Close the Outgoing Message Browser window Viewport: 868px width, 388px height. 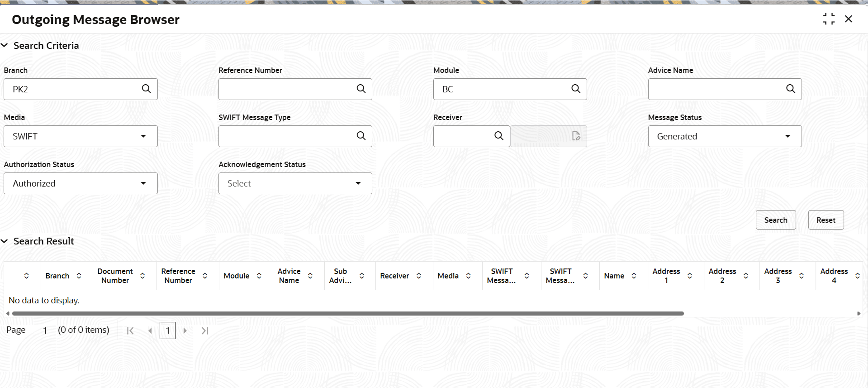click(849, 19)
